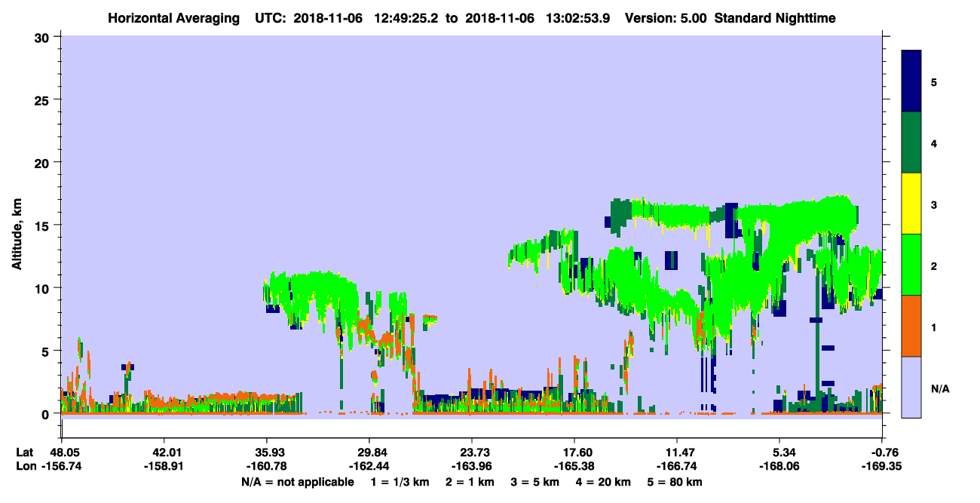Click the longitude value -166.74
The image size is (980, 503).
pos(677,466)
